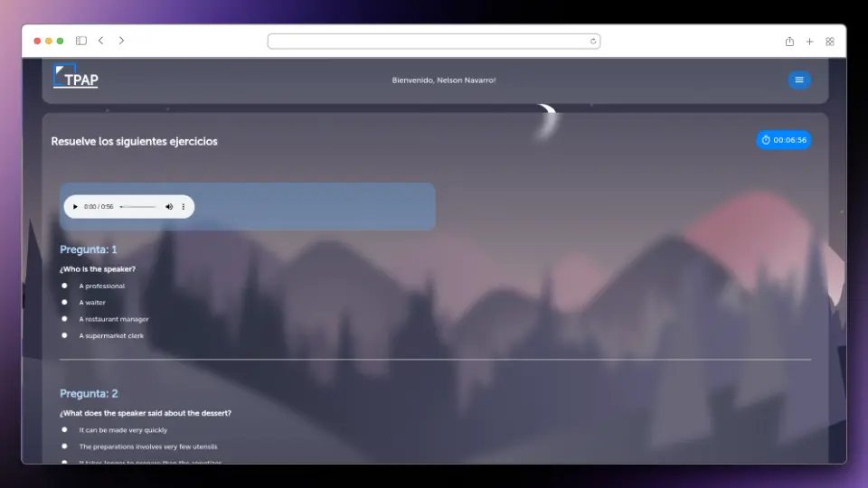Choose 'A supermarket clerk' option

pos(64,335)
